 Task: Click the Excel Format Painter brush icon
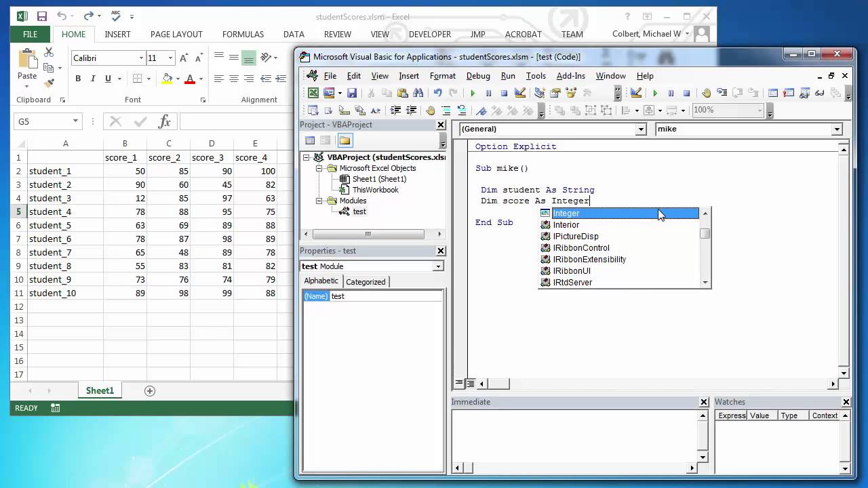pyautogui.click(x=49, y=83)
